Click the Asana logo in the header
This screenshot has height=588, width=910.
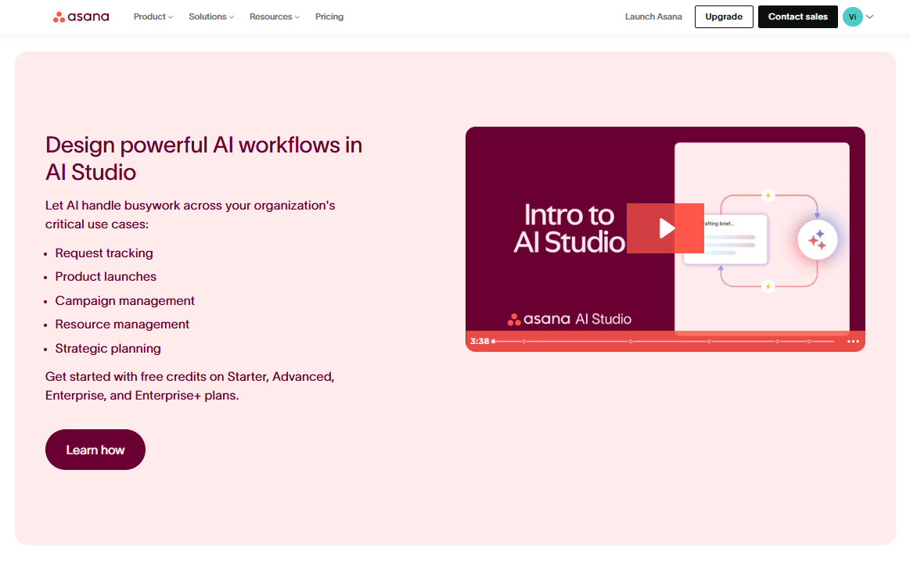(81, 16)
